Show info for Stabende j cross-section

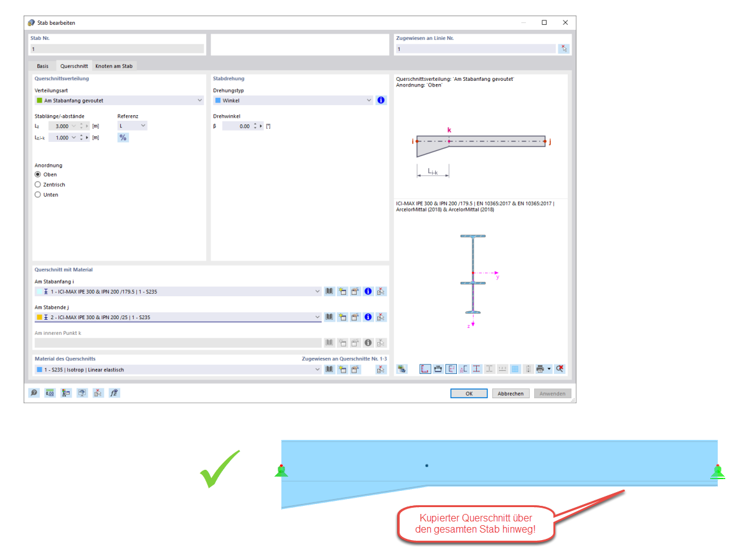368,317
